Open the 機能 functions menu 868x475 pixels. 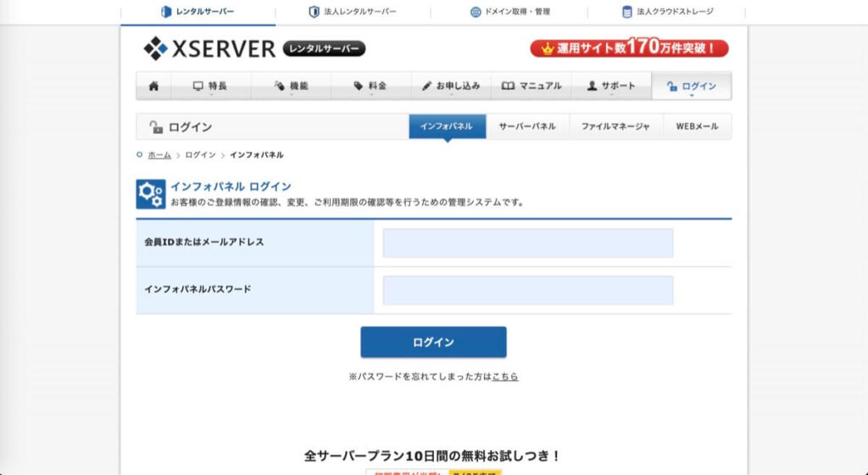tap(292, 86)
